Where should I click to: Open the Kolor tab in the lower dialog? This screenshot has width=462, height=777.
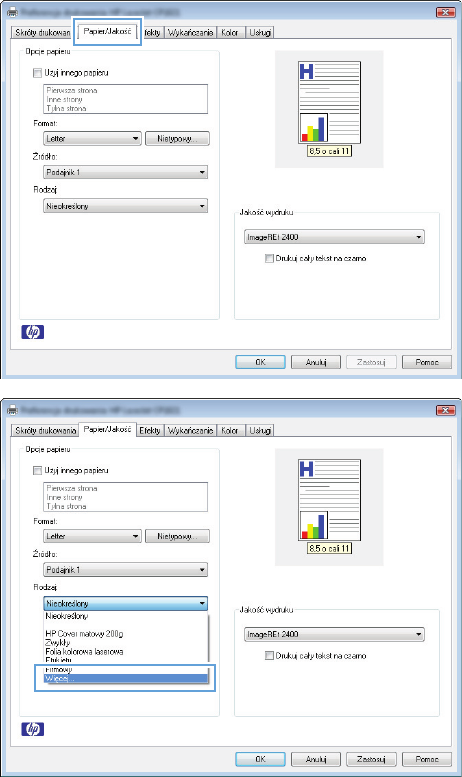tap(230, 430)
